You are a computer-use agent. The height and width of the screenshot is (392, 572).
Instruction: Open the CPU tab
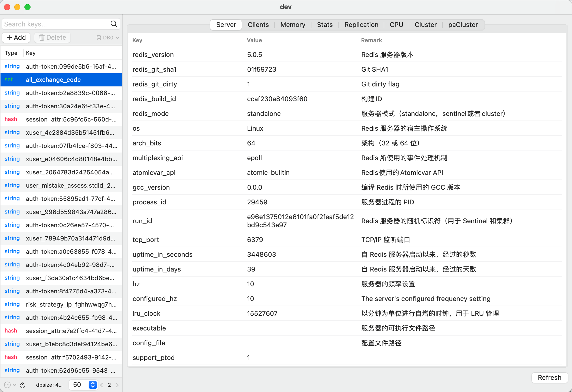[396, 25]
